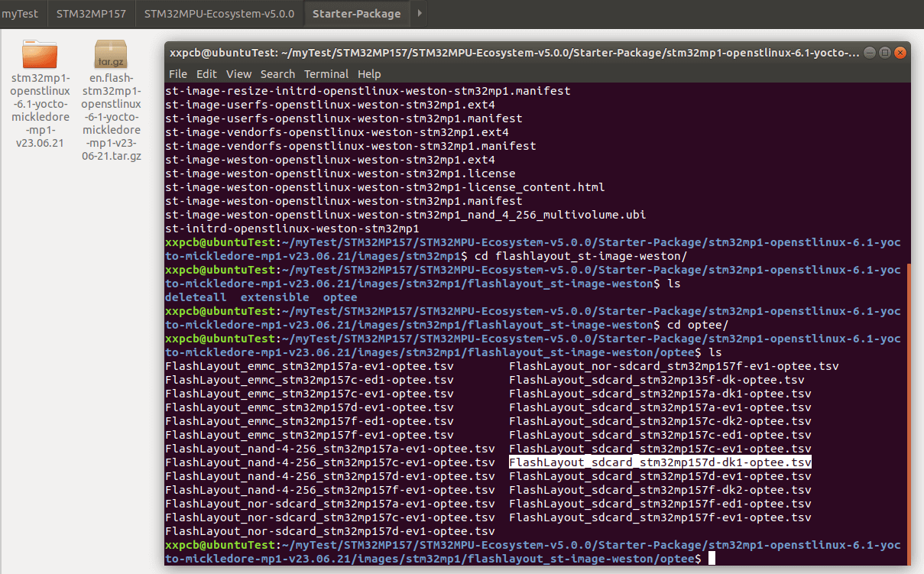Click FlashLayout_sdcard_stm32mp157a-dk1-optee.tsv
Viewport: 924px width, 574px height.
click(660, 394)
